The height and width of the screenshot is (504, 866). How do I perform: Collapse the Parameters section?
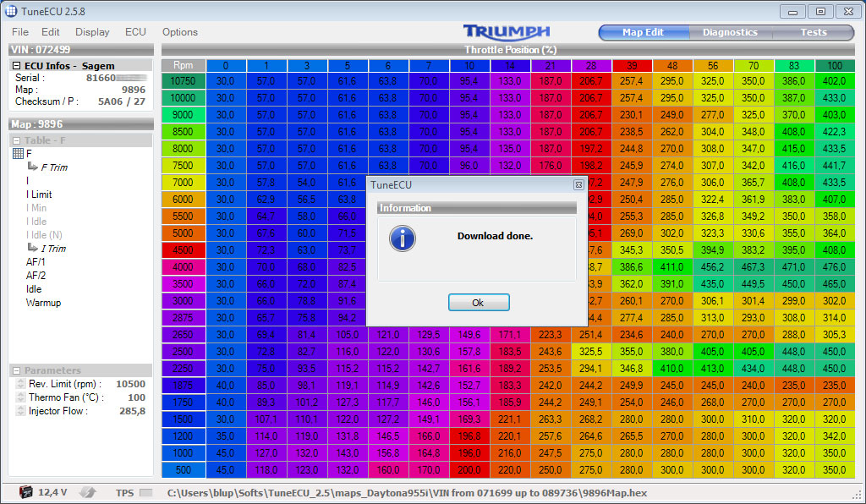[16, 370]
